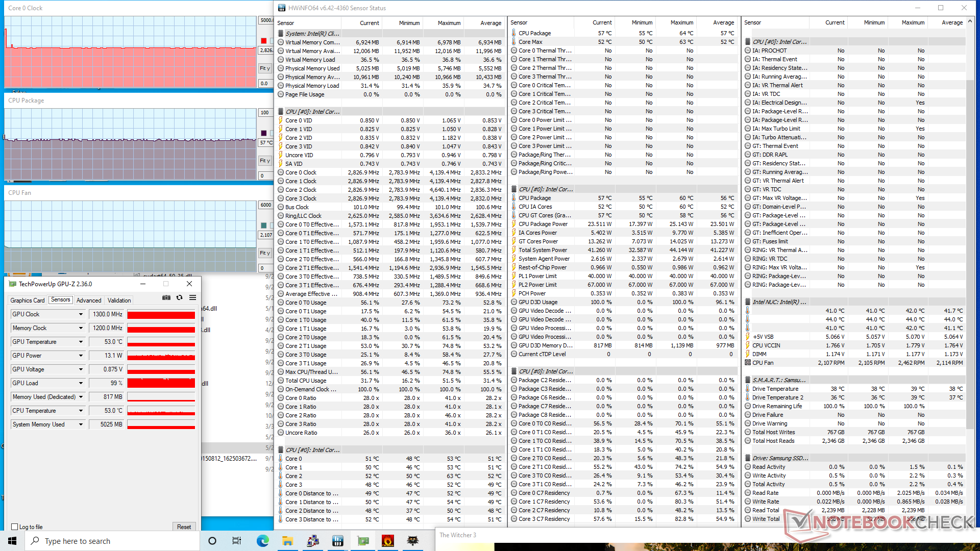Screen dimensions: 980x551
Task: Edit CPU Package graph maximum value 100
Action: (x=266, y=113)
